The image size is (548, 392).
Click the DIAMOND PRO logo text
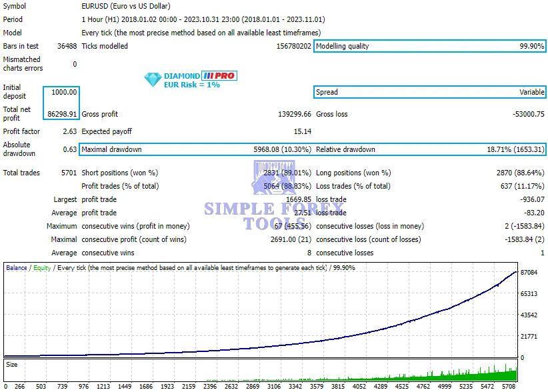click(200, 76)
